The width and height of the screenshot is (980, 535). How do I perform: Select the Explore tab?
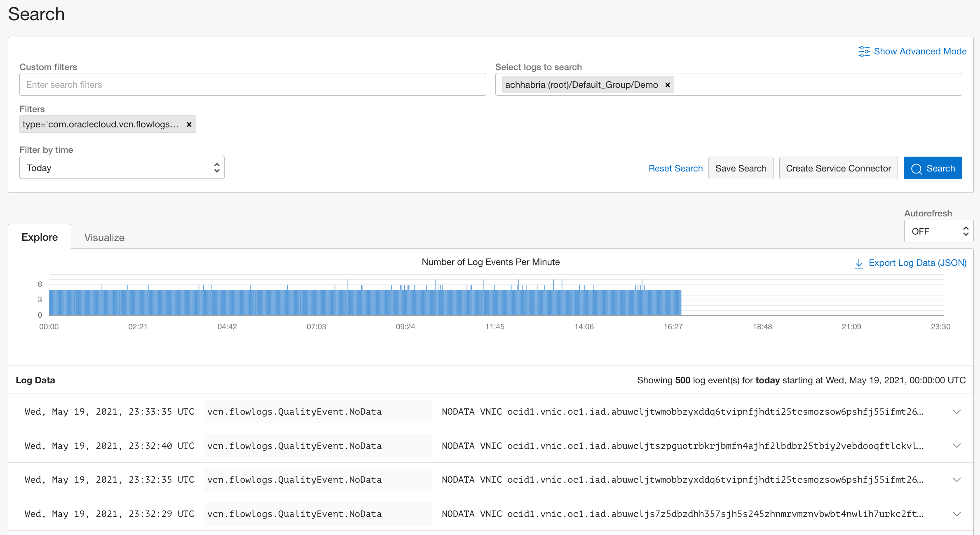pos(40,237)
